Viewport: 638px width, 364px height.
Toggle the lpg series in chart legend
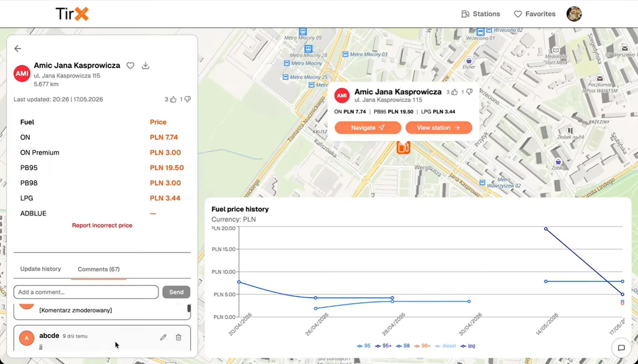point(468,346)
